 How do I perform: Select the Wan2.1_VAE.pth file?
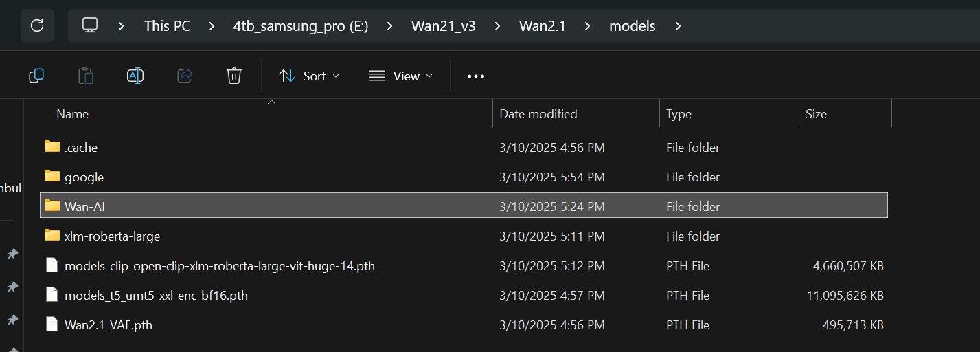pos(108,325)
